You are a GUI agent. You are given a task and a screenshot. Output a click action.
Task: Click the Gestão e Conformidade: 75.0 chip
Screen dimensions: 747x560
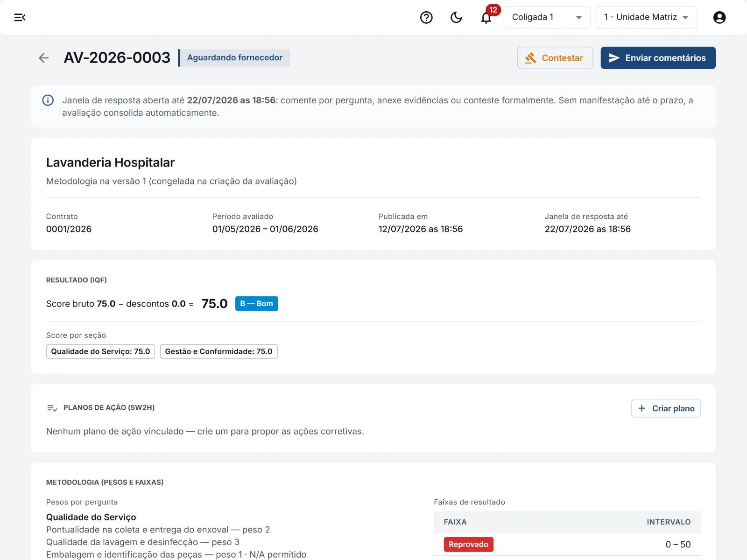[x=218, y=351]
